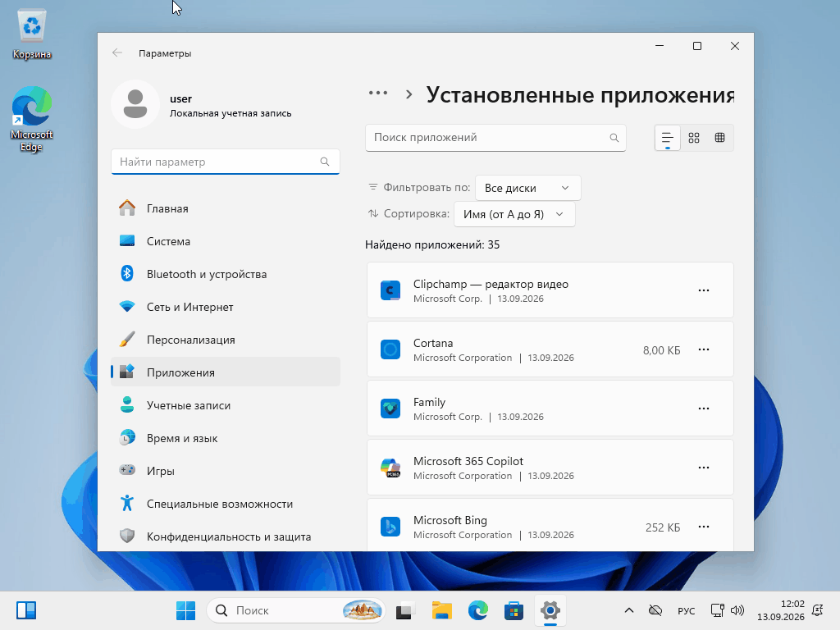Open the Фильтровать по Все диски dropdown
840x630 pixels.
[x=527, y=188]
